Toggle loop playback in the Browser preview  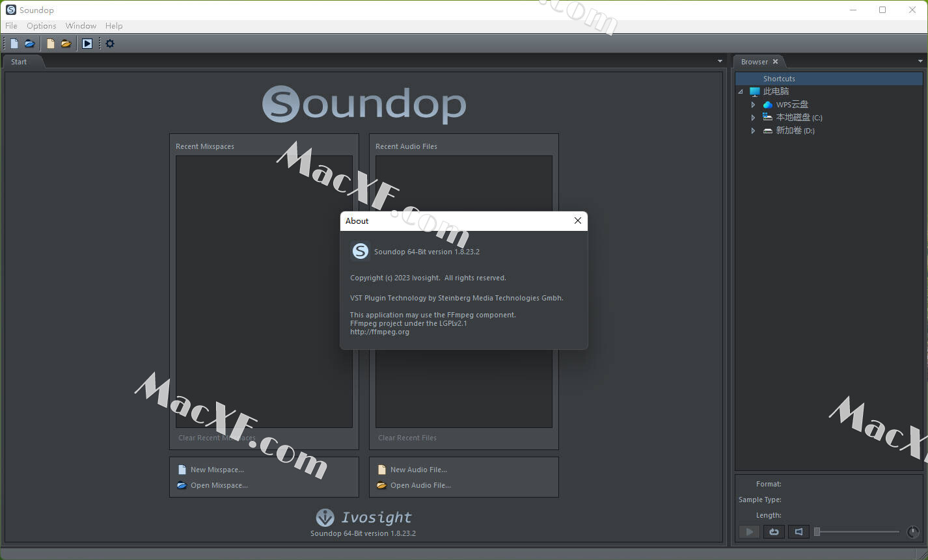click(774, 531)
